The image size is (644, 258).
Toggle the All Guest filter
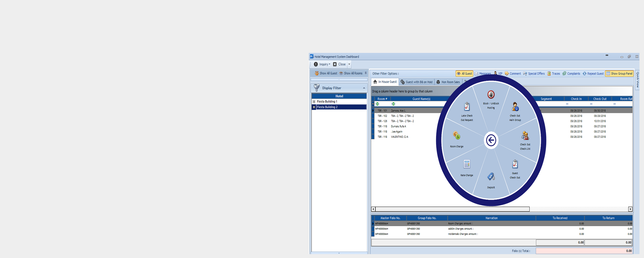(x=464, y=74)
